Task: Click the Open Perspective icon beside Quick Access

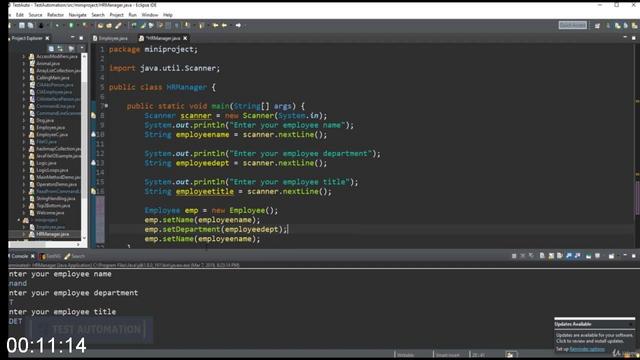Action: [x=597, y=25]
